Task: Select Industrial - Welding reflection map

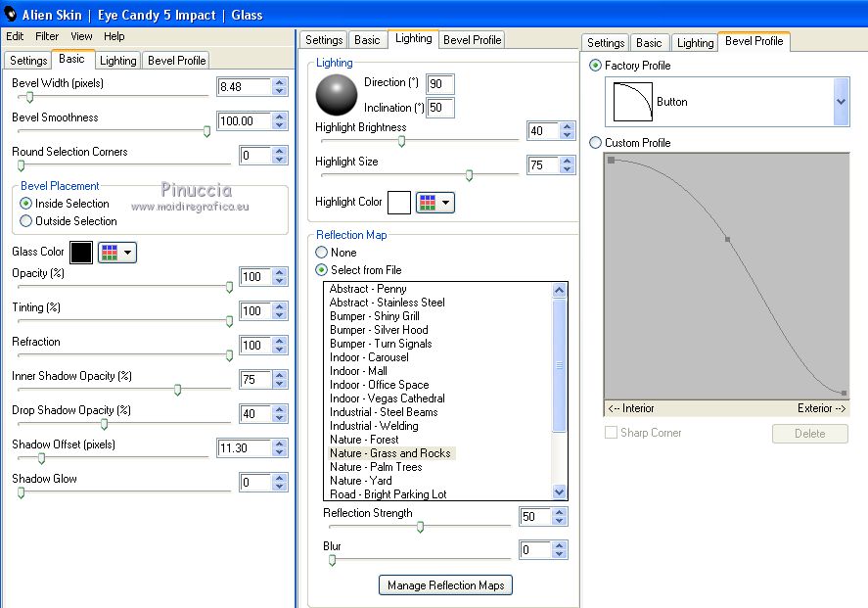Action: pyautogui.click(x=374, y=426)
